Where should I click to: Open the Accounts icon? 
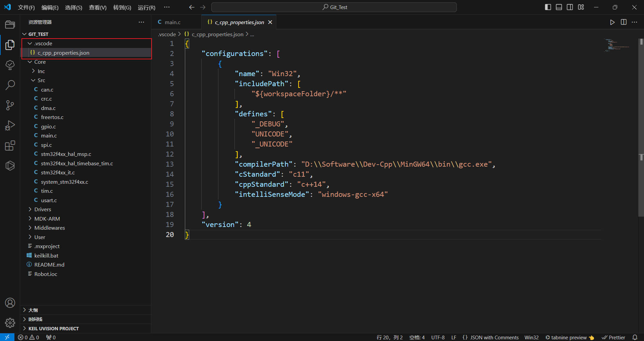10,303
